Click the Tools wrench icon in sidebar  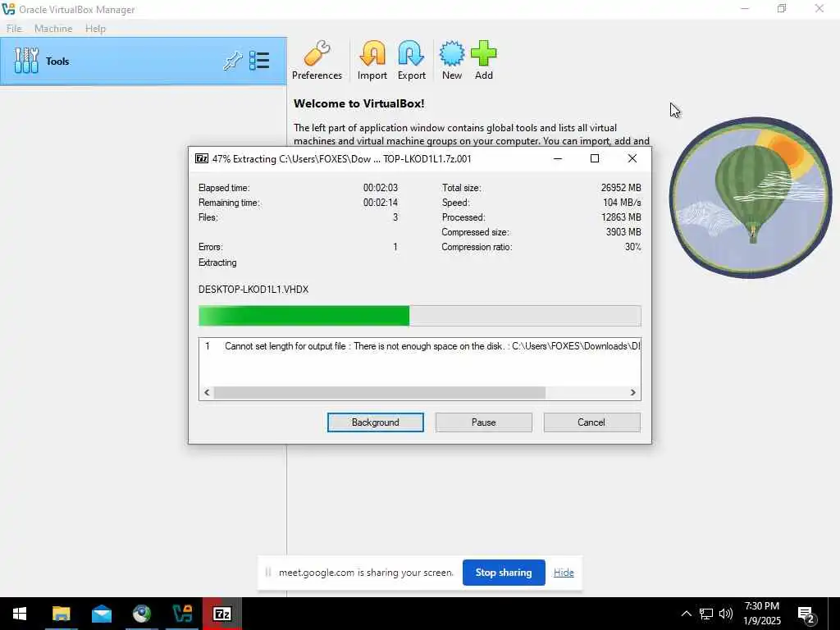click(x=26, y=61)
